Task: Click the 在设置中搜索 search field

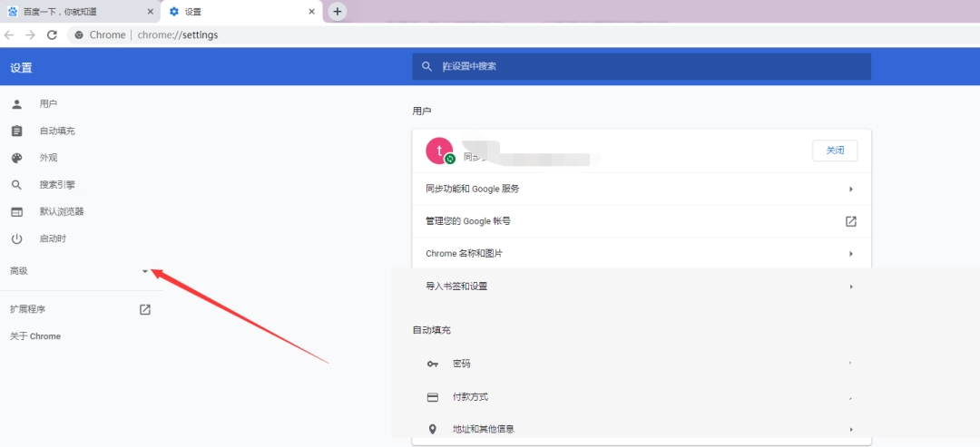Action: 642,66
